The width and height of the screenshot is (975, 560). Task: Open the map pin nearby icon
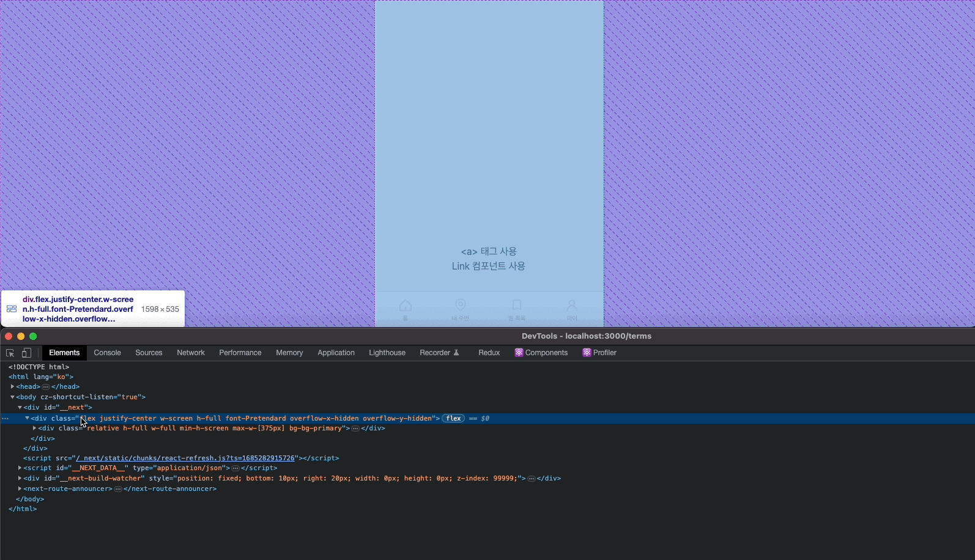[461, 304]
